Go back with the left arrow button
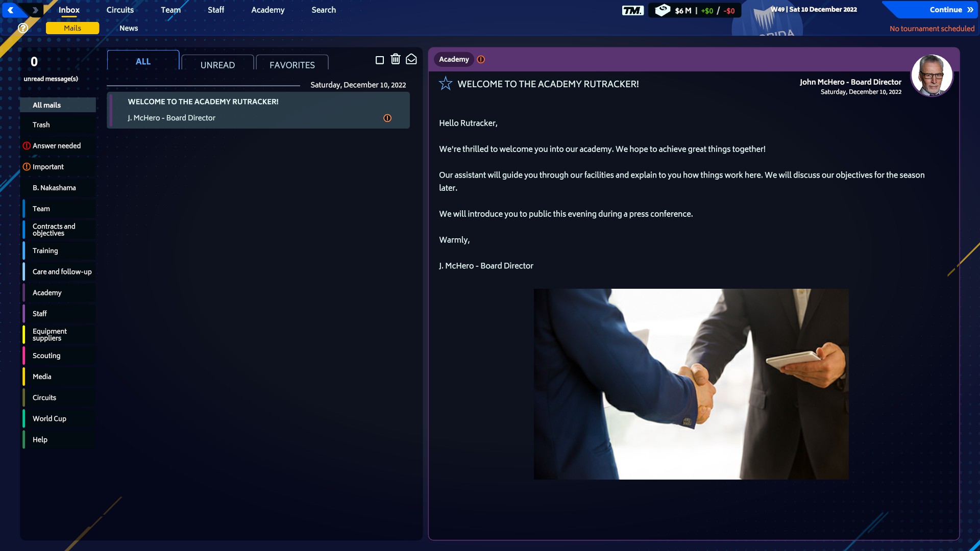This screenshot has height=551, width=980. click(11, 10)
